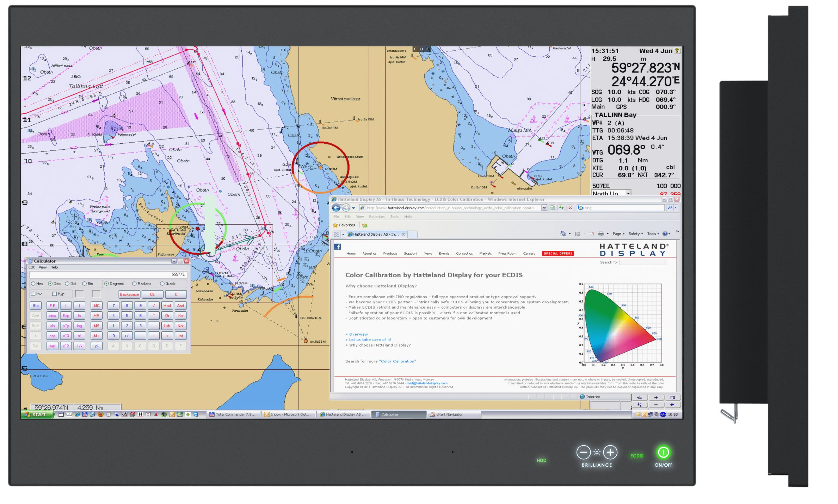This screenshot has width=838, height=504.
Task: Click the Total Commander taskbar button
Action: 234,414
